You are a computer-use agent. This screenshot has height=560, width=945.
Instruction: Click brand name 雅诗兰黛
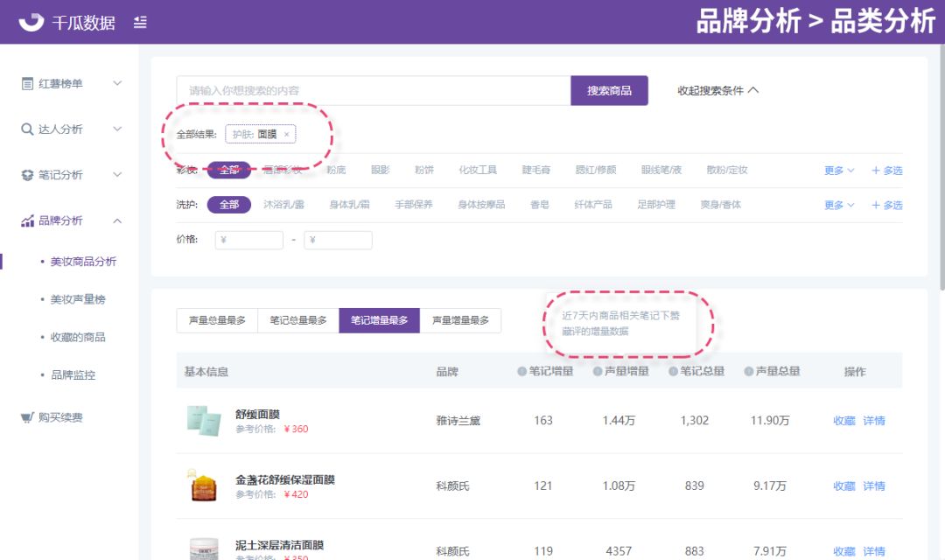click(458, 421)
